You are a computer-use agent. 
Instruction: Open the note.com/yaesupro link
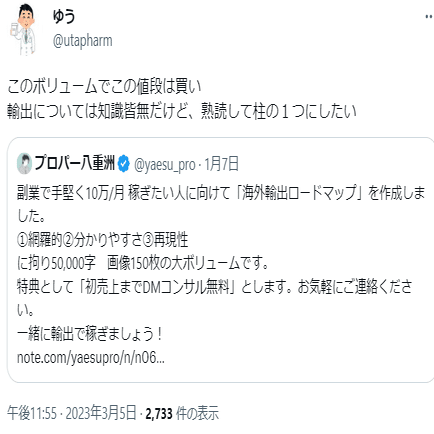[91, 357]
